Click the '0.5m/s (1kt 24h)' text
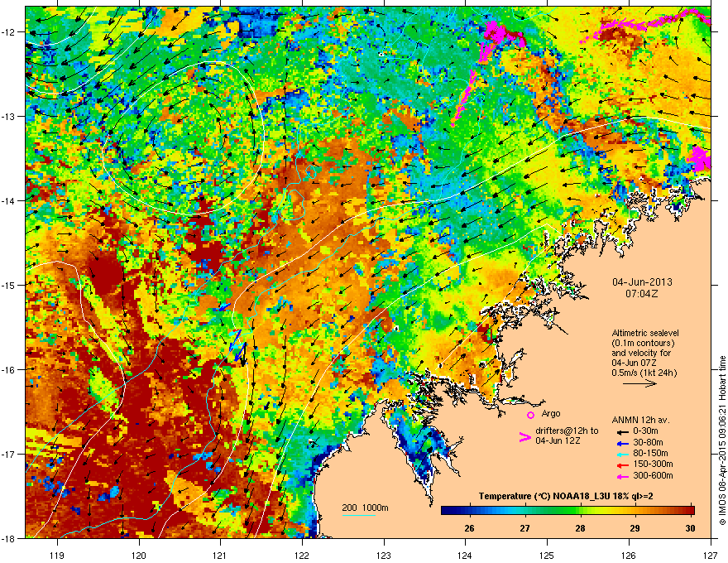 644,373
